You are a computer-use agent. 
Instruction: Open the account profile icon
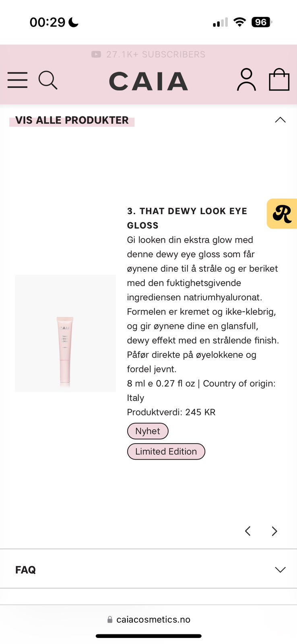pyautogui.click(x=246, y=80)
